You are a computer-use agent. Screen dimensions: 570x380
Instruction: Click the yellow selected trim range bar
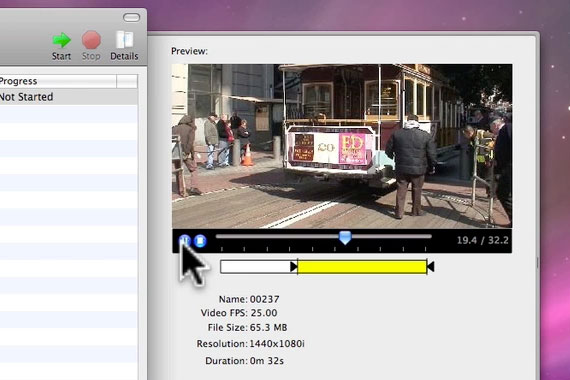click(x=362, y=267)
